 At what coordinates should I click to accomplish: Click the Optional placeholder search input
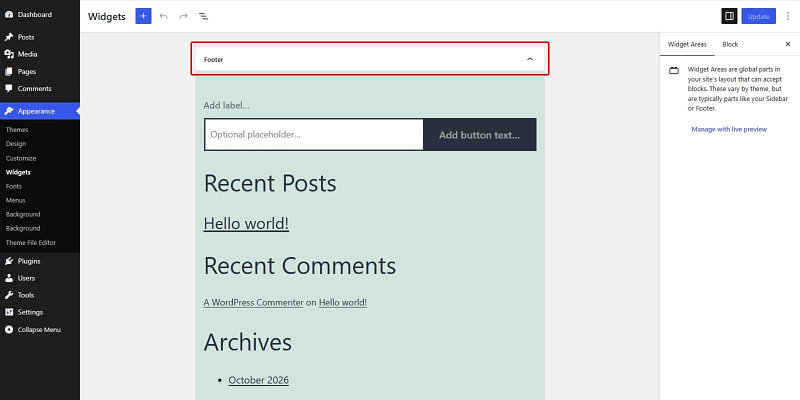(314, 135)
